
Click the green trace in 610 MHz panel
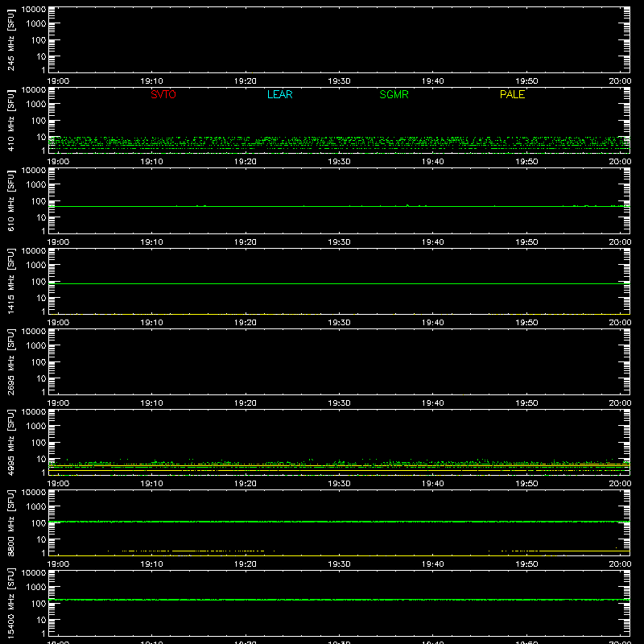click(339, 206)
